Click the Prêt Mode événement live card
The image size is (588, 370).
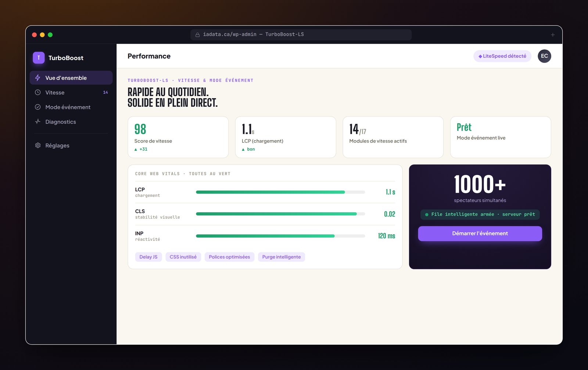[x=501, y=137]
